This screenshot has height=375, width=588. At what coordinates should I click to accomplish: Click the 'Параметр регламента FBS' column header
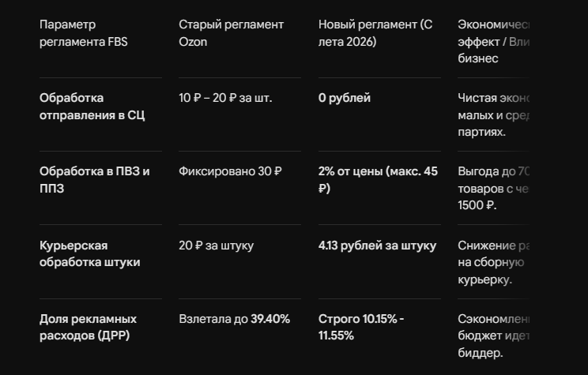[x=83, y=33]
